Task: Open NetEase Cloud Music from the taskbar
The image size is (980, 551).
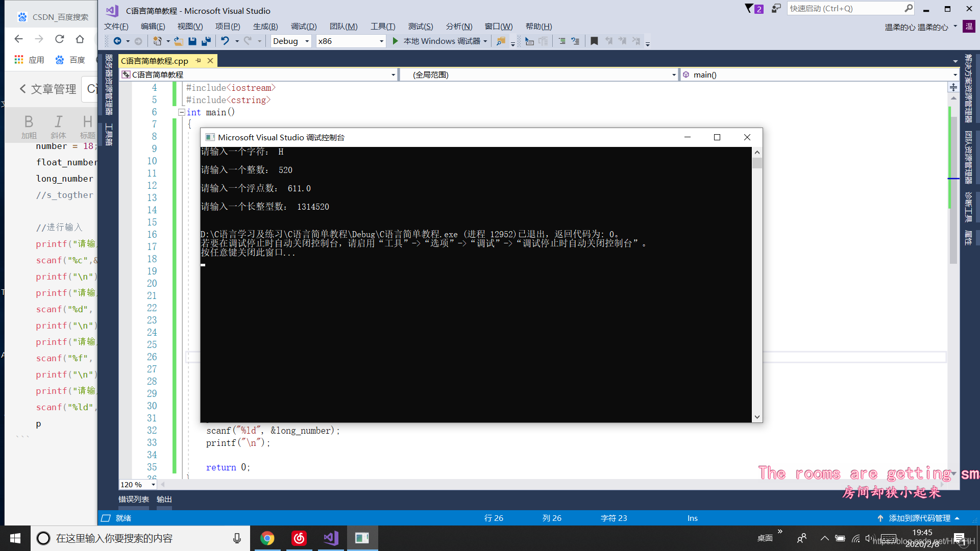Action: coord(299,538)
